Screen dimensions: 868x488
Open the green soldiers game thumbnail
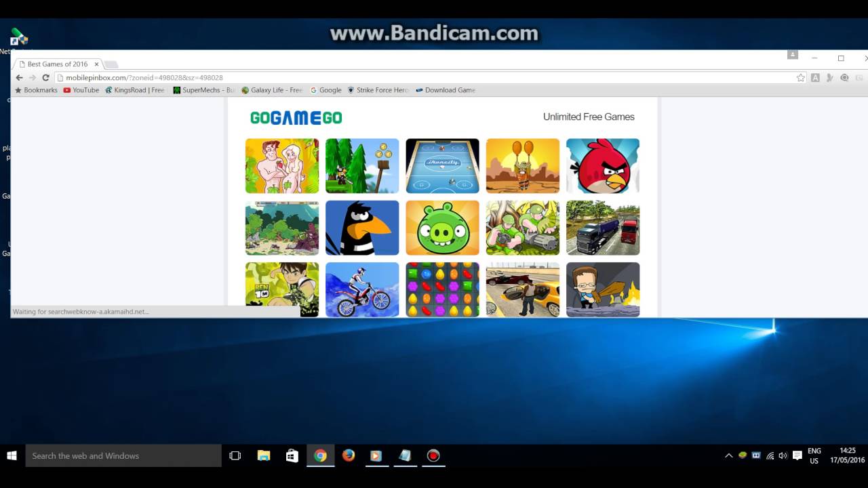click(523, 228)
